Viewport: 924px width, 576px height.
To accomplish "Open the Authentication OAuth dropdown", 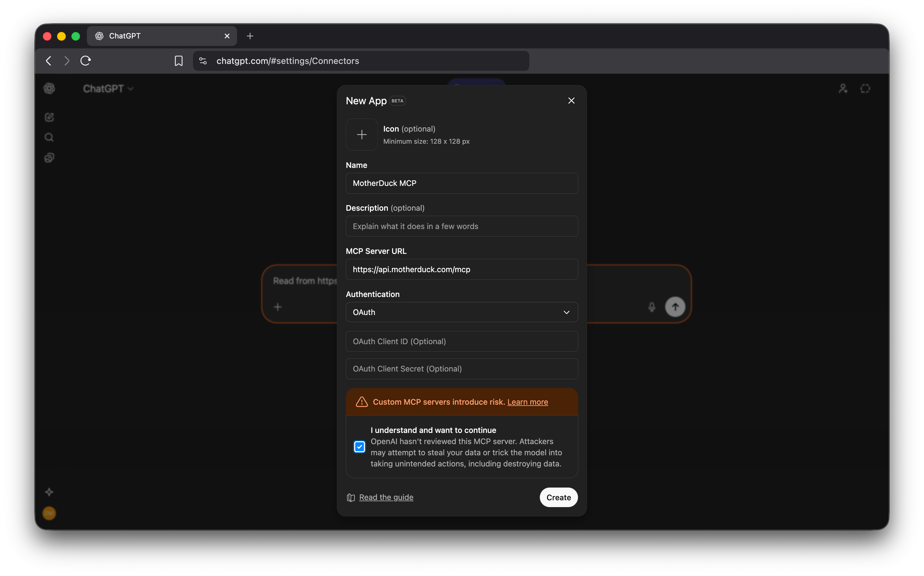I will [461, 312].
